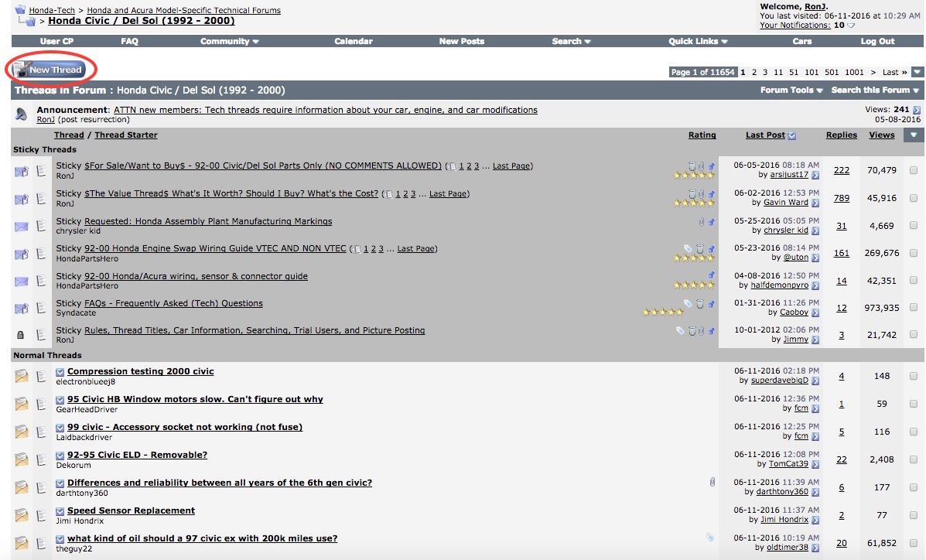Click attachment paperclip on 6th gen civic thread
Image resolution: width=926 pixels, height=560 pixels.
point(712,482)
